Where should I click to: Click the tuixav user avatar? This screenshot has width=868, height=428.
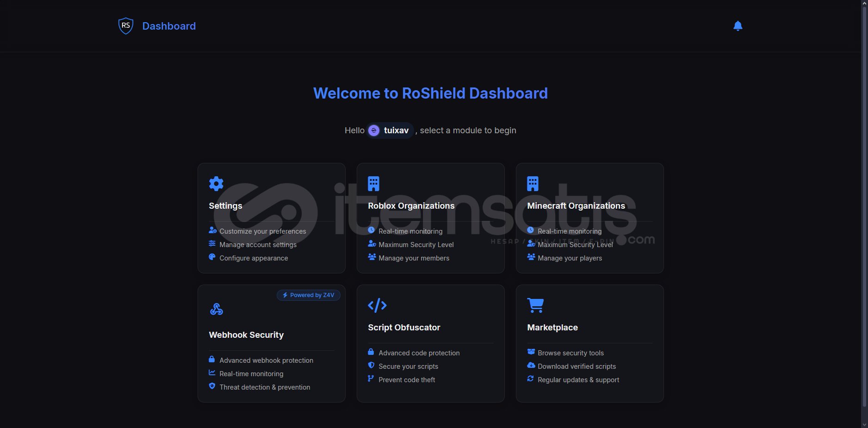point(374,130)
